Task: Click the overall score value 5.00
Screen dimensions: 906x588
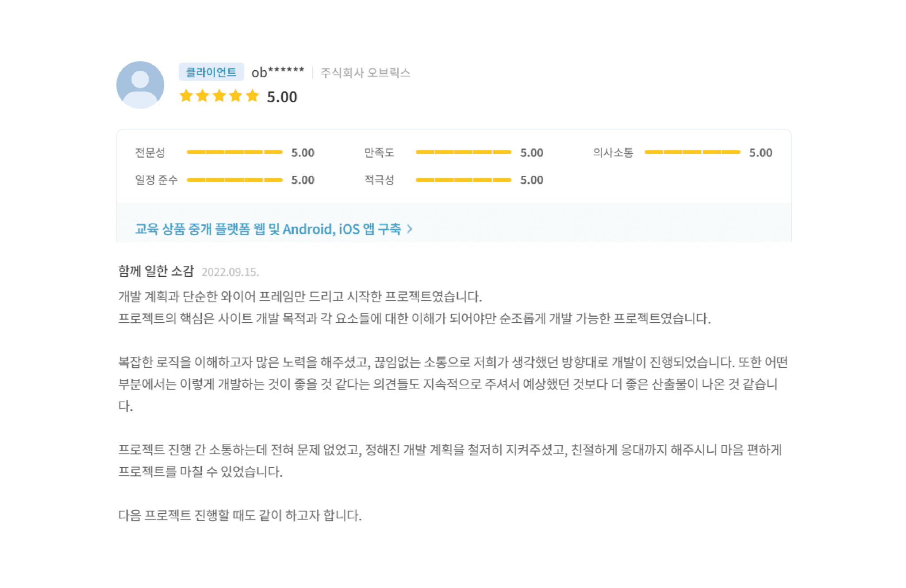Action: [x=281, y=97]
